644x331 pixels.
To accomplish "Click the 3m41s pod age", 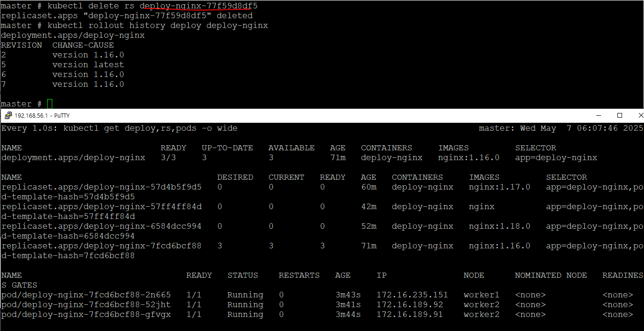I will [x=348, y=304].
